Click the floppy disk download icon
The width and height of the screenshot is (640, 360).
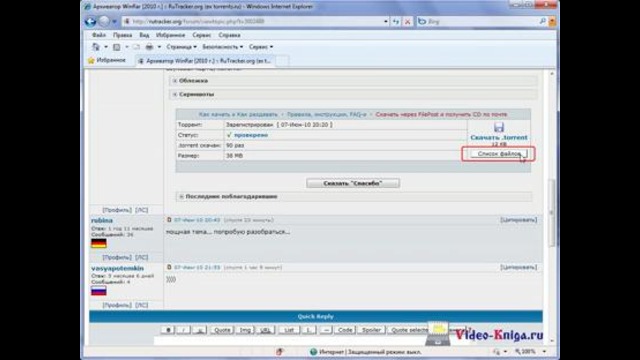point(499,127)
